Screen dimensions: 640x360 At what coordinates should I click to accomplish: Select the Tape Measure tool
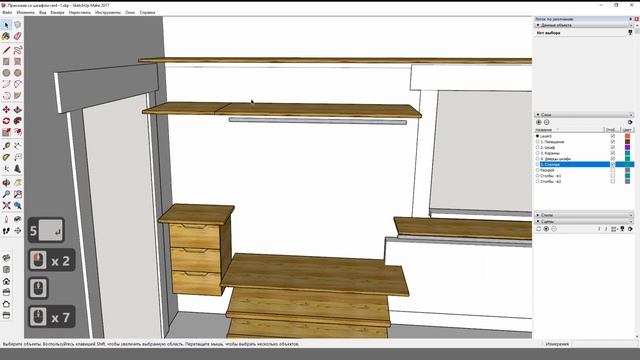pyautogui.click(x=6, y=146)
